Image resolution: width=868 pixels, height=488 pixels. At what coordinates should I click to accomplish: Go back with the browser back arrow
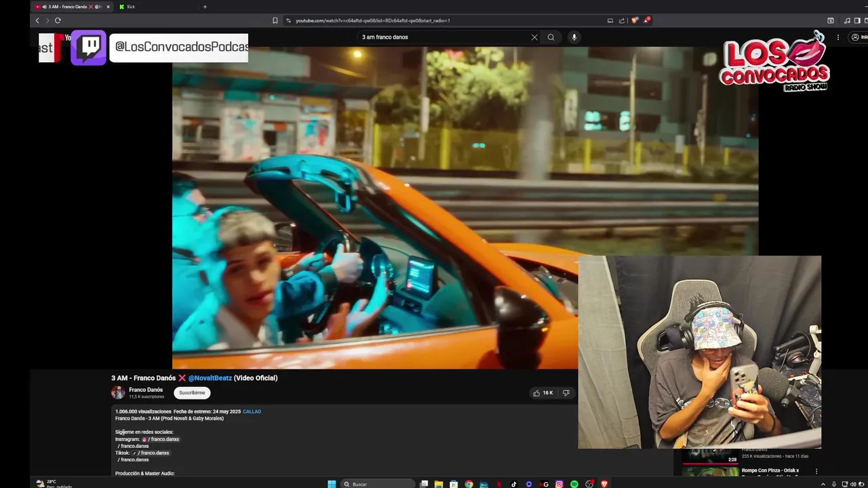[37, 20]
